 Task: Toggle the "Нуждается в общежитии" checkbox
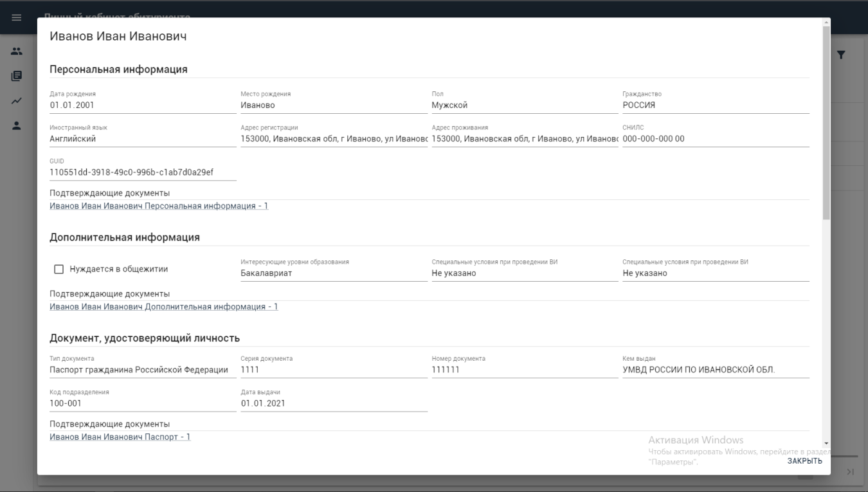[x=59, y=269]
